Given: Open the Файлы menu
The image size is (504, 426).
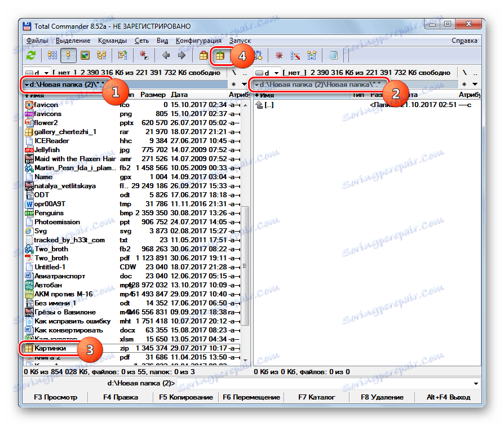Looking at the screenshot, I should [x=37, y=41].
